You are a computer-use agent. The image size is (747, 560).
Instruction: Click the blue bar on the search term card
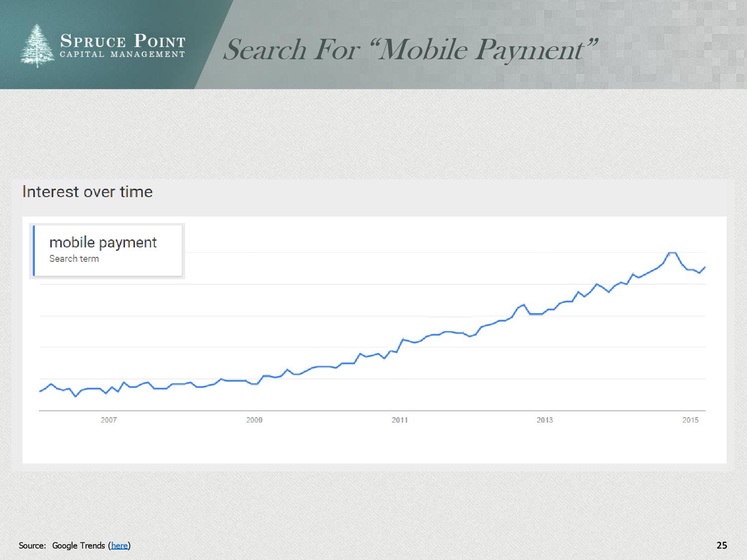click(x=34, y=250)
